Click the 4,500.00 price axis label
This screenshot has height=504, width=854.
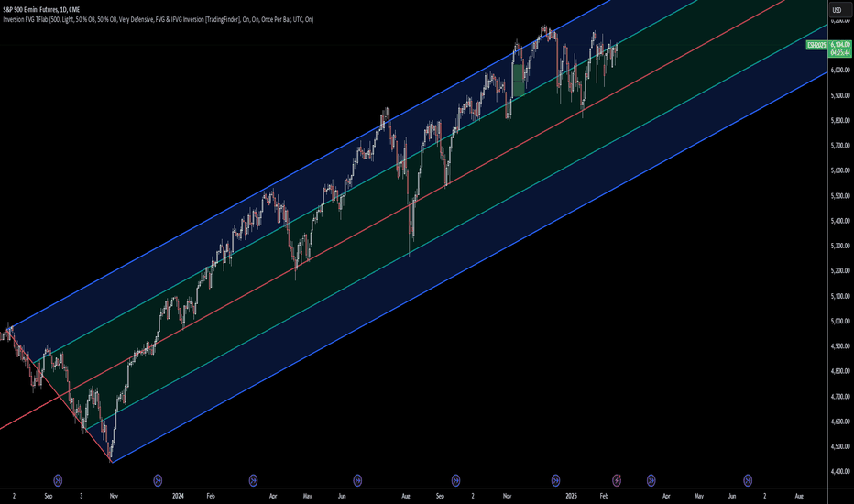840,447
